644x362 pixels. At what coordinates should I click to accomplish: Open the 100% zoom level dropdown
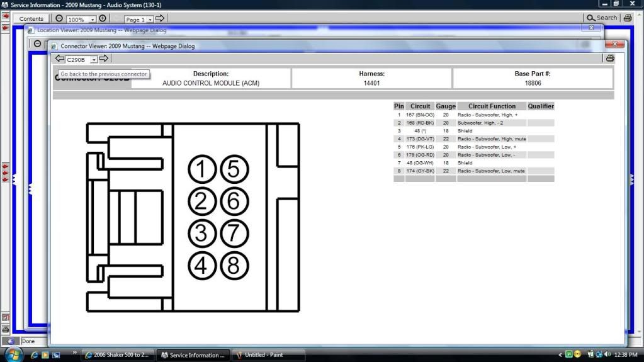93,20
